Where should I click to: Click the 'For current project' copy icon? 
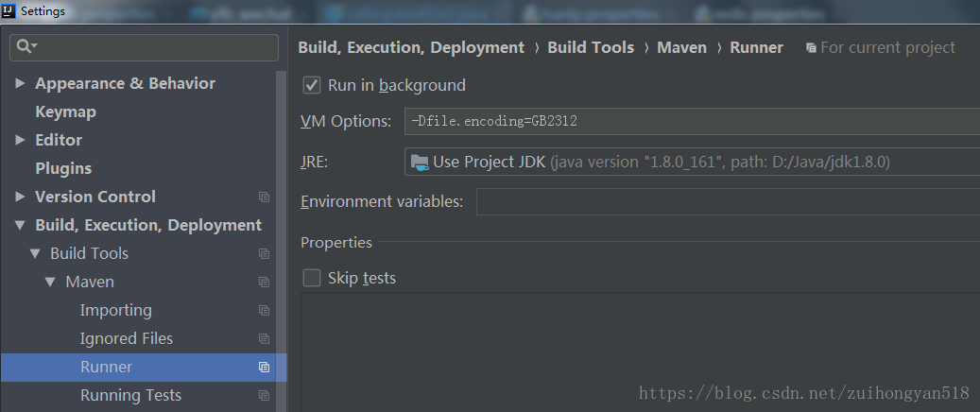click(x=811, y=48)
